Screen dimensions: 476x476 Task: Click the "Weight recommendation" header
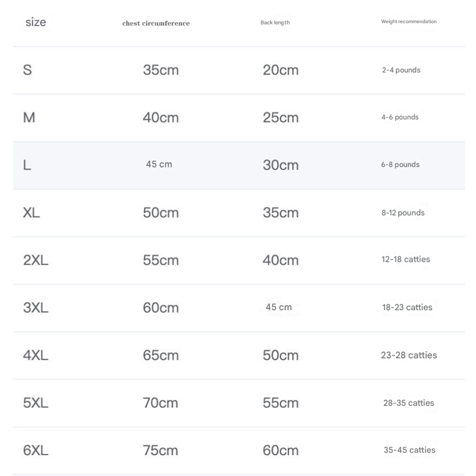pos(409,21)
